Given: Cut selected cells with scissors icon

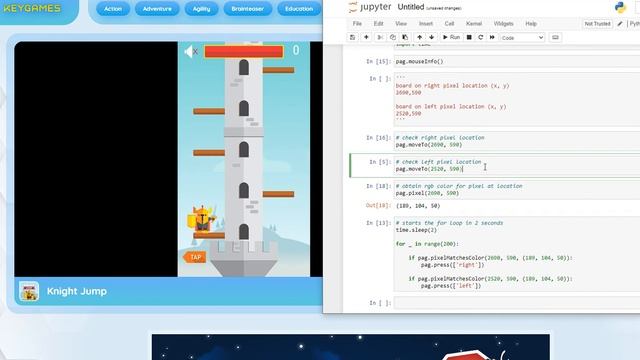Looking at the screenshot, I should tap(380, 38).
